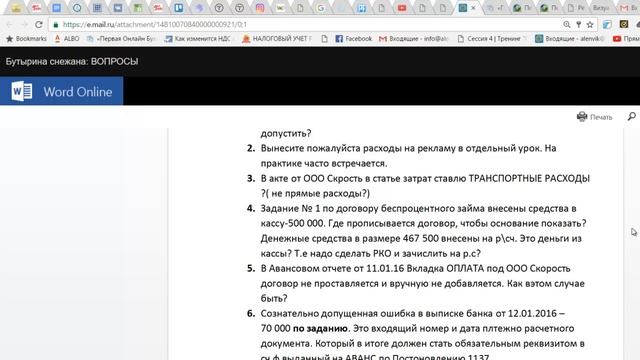Click text ТРАНСПОРТНЫЕ РАСХОДЫ in item 3
This screenshot has height=360, width=640.
(x=529, y=179)
